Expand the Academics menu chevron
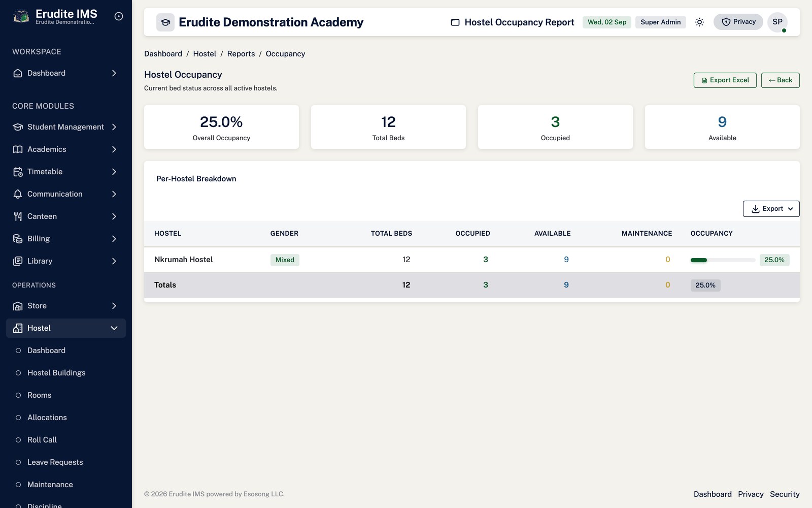Screen dimensions: 812x508 (x=114, y=149)
